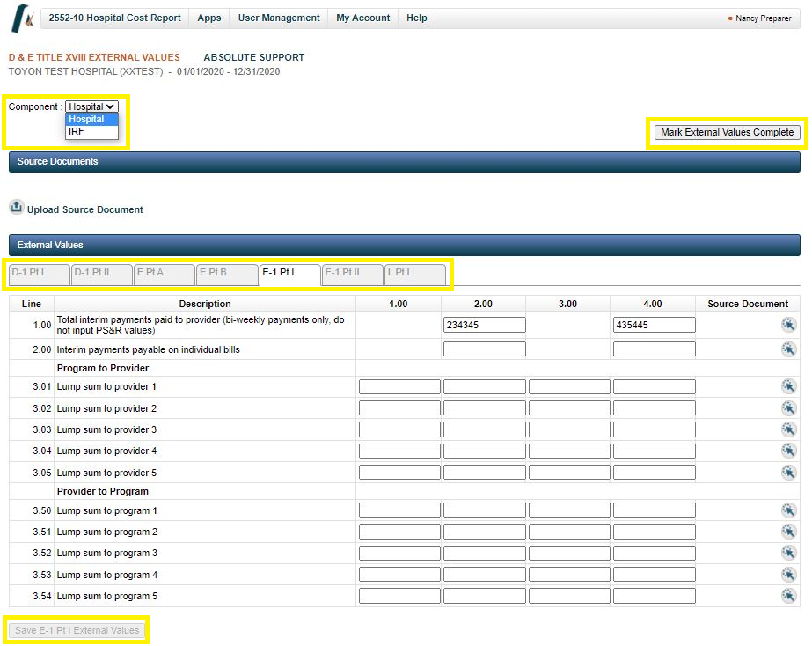This screenshot has height=646, width=812.
Task: Click source document icon for line 2.00
Action: (788, 349)
